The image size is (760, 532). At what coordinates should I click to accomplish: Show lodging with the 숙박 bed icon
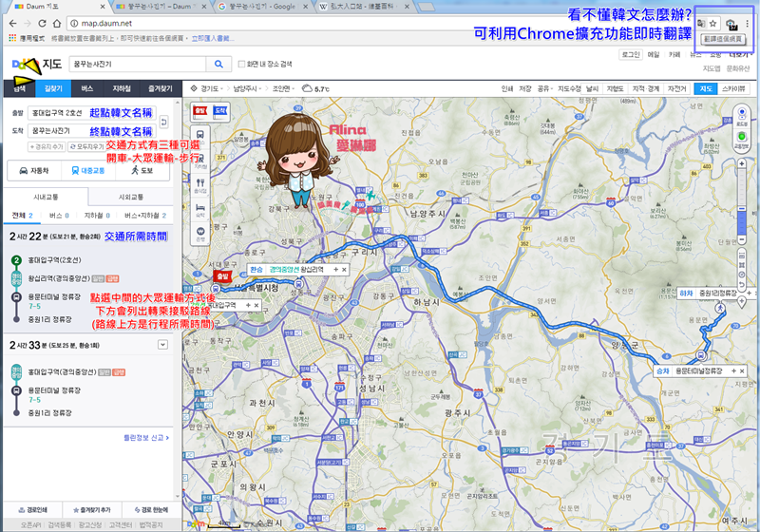click(x=200, y=209)
